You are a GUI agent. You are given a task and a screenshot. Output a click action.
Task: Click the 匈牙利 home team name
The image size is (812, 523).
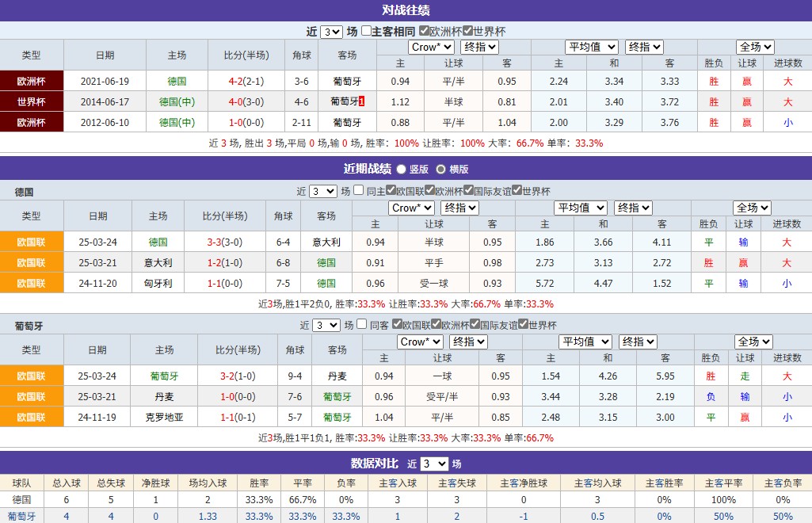point(158,283)
